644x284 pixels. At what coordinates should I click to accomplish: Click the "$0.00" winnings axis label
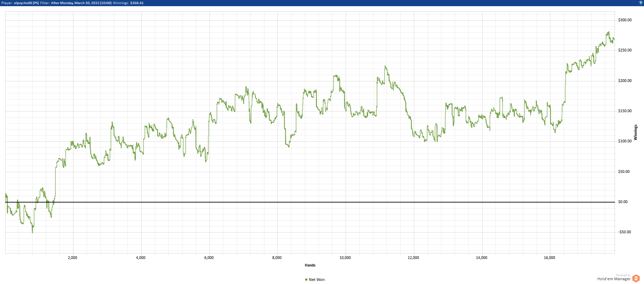point(623,202)
